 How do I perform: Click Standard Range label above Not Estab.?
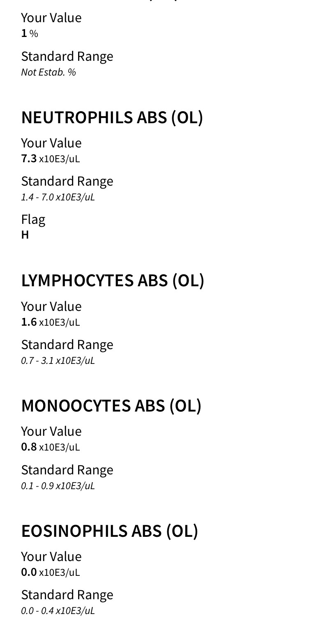(67, 56)
